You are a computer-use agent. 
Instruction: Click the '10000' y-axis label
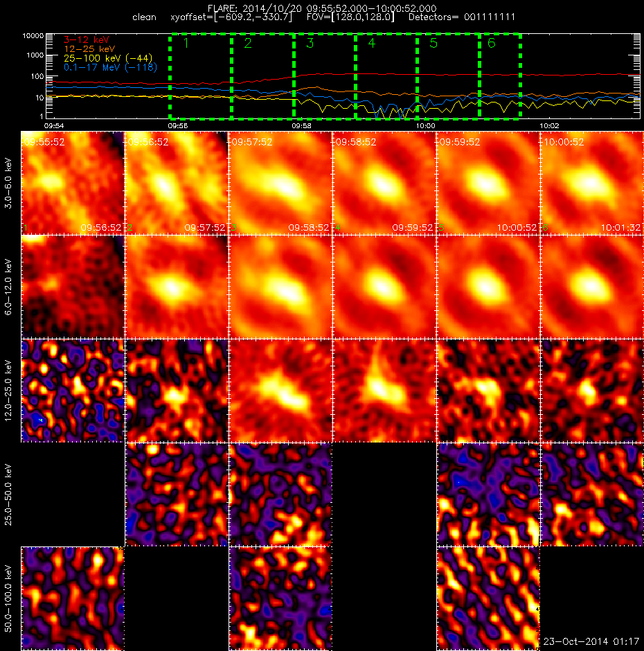pyautogui.click(x=33, y=36)
